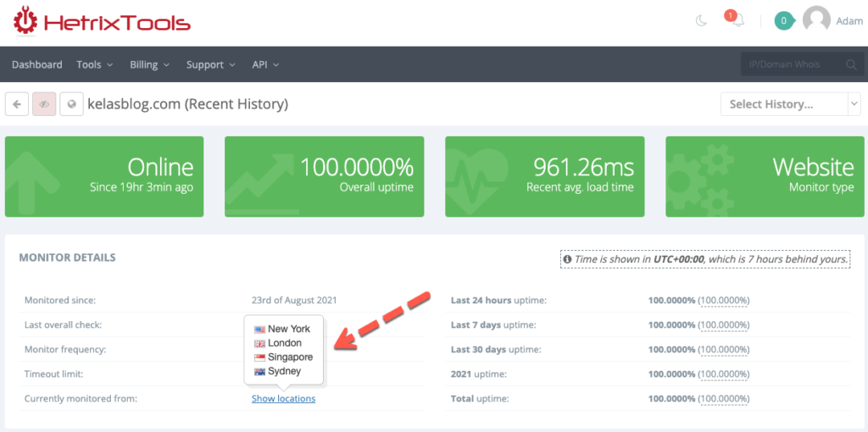Click the Last 24 hours dotted uptime value

coord(724,301)
